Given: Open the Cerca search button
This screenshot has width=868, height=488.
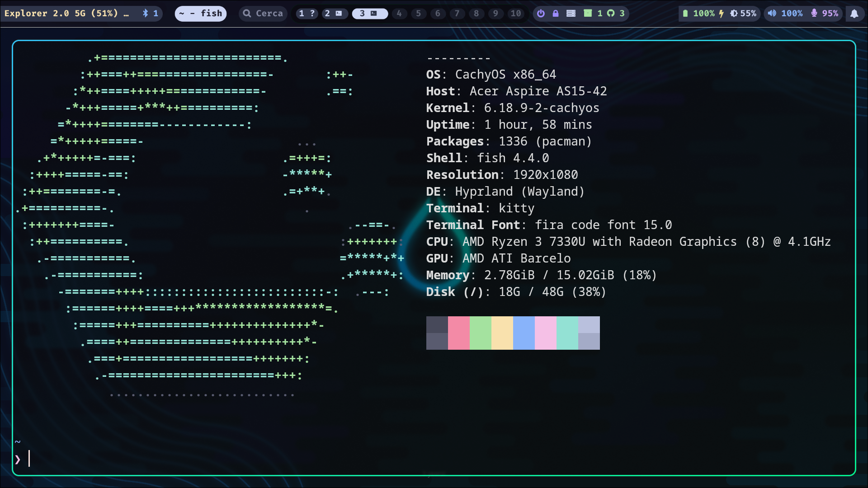Looking at the screenshot, I should (x=263, y=14).
